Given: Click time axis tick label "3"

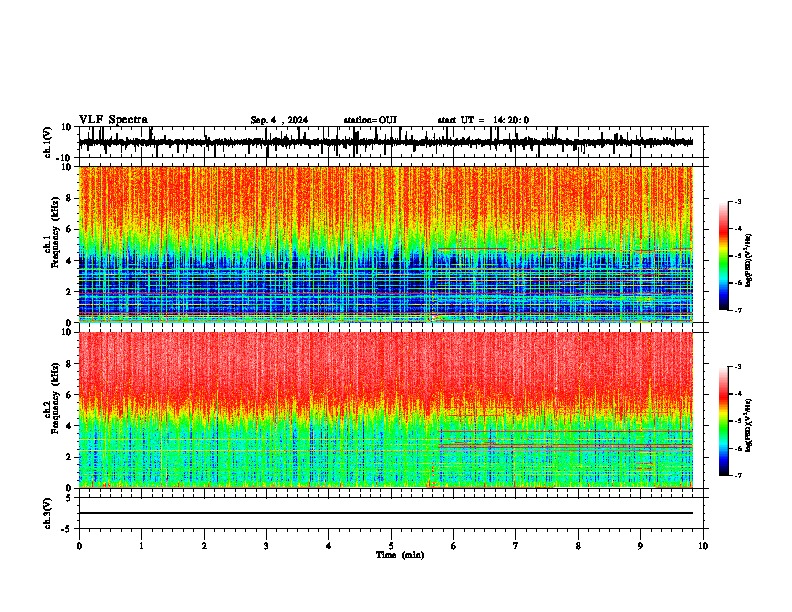Looking at the screenshot, I should click(266, 546).
